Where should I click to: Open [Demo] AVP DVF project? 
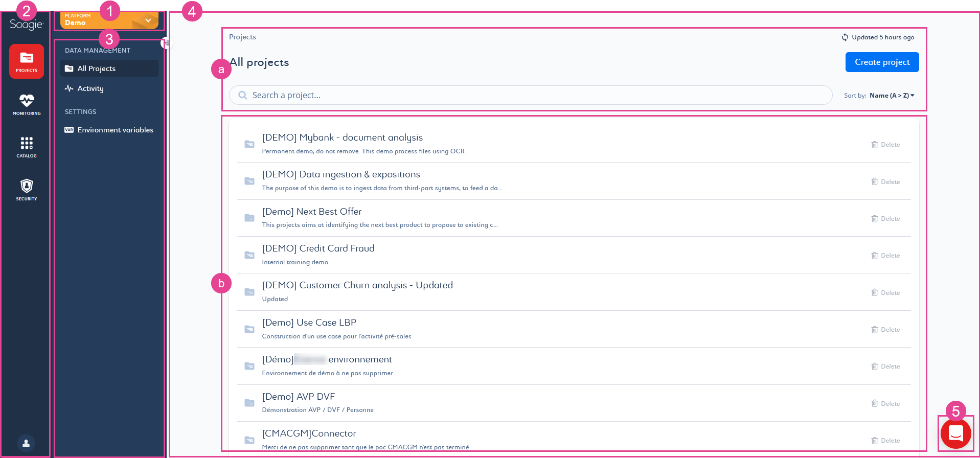tap(298, 397)
